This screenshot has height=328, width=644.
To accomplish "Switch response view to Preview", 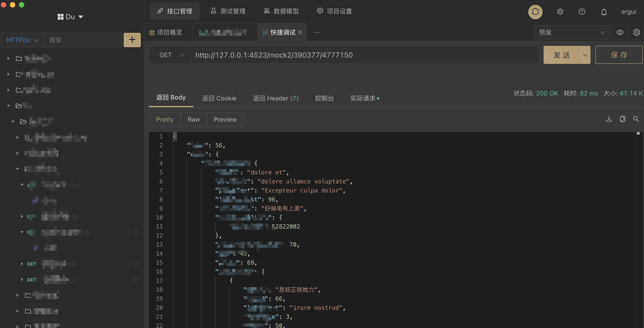I will click(225, 119).
